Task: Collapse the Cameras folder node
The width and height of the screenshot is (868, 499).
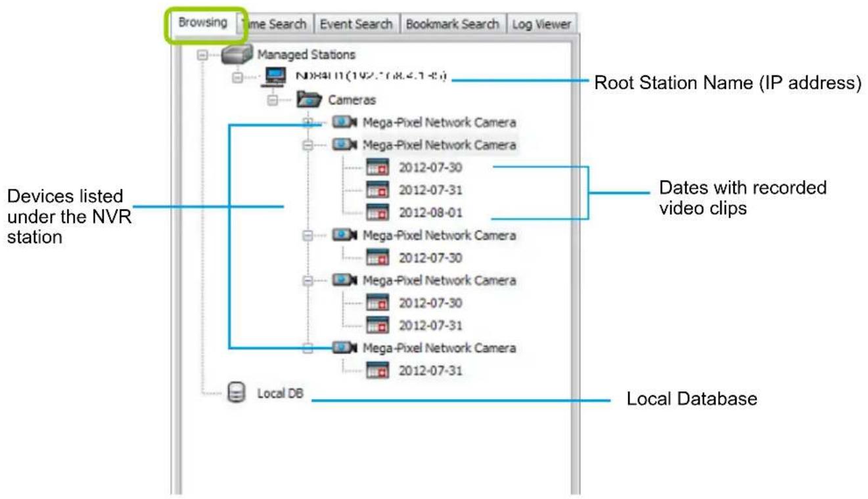Action: tap(273, 101)
